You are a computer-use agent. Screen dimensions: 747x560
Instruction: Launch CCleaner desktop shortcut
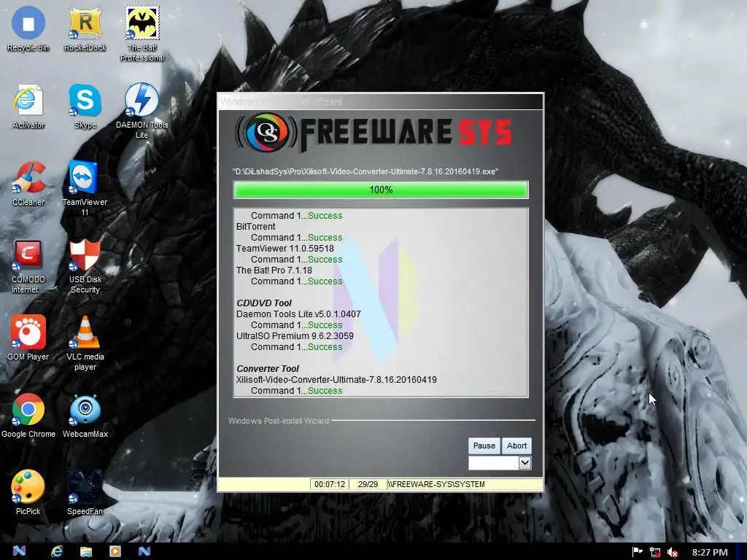[28, 183]
